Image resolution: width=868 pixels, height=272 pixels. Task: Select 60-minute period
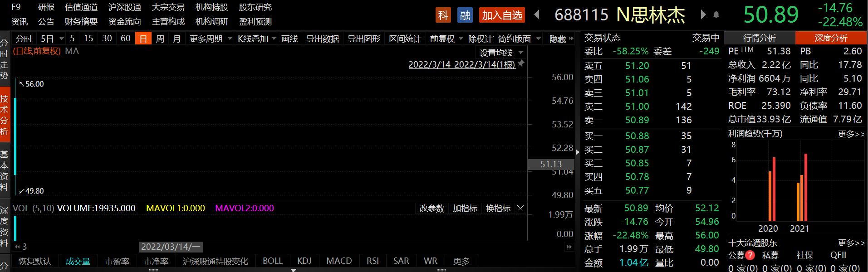126,39
